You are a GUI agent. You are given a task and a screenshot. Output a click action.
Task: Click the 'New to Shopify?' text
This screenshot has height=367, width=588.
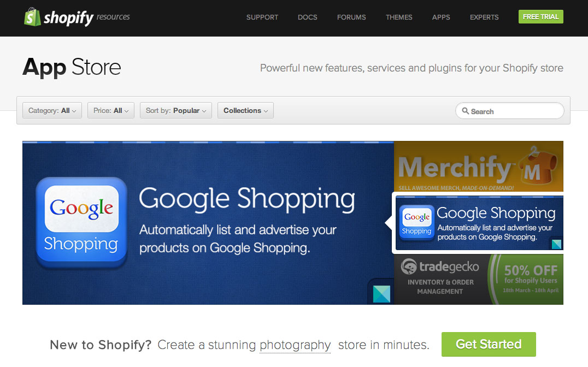coord(101,345)
